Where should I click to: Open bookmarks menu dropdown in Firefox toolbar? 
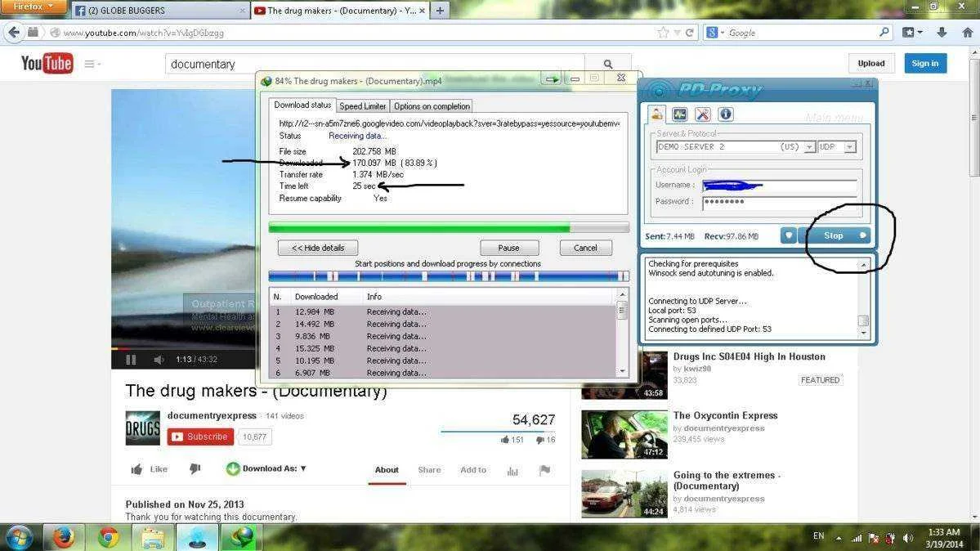point(912,33)
